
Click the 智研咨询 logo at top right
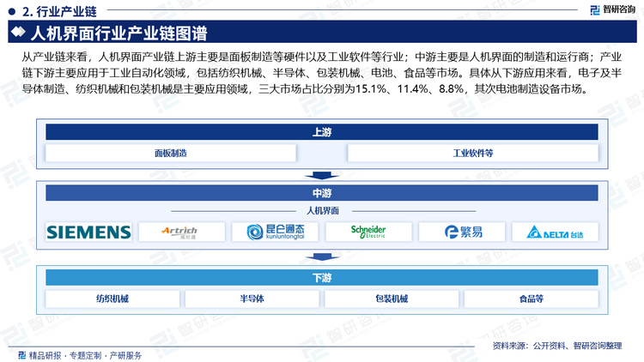tap(612, 9)
